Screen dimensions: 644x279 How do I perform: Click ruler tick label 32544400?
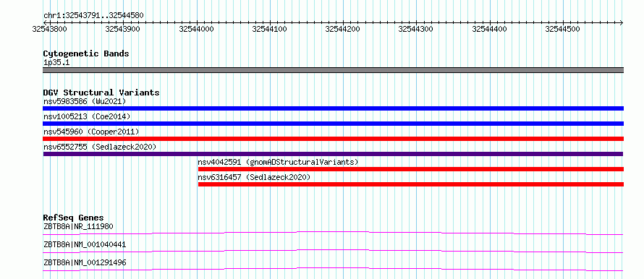(x=490, y=29)
